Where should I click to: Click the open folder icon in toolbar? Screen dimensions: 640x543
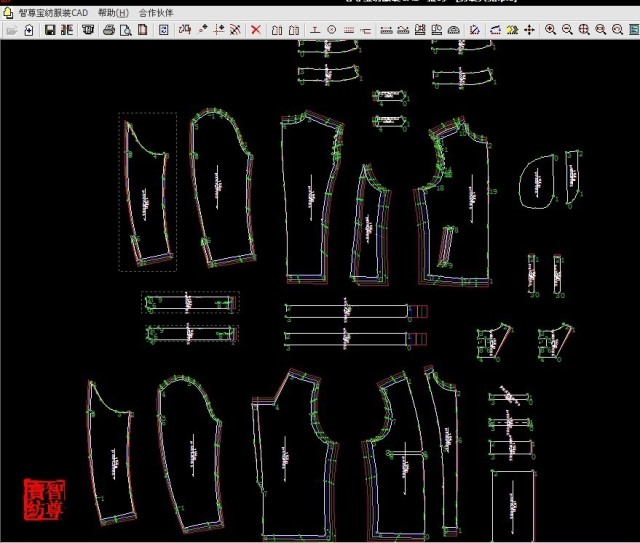point(12,30)
